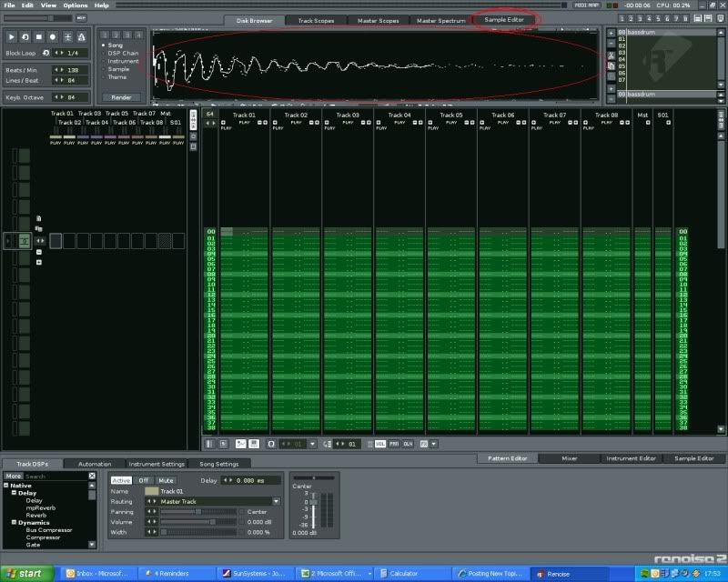Adjust the track Width slider
The height and width of the screenshot is (582, 728).
[x=198, y=532]
